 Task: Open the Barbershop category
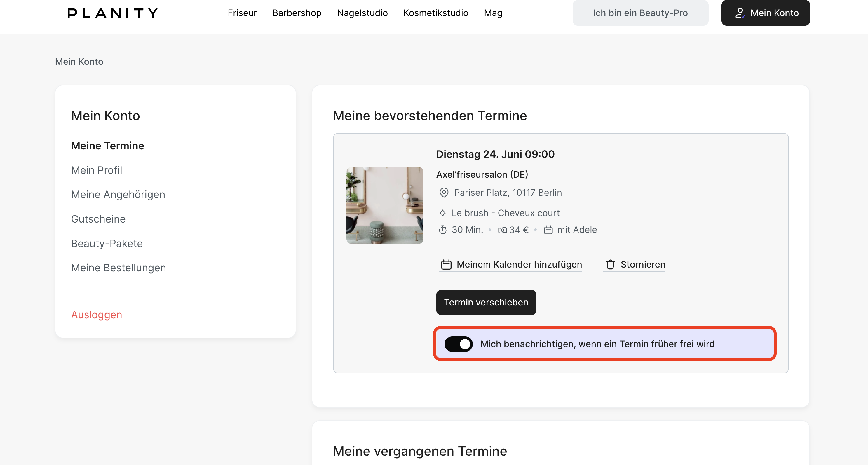click(297, 13)
